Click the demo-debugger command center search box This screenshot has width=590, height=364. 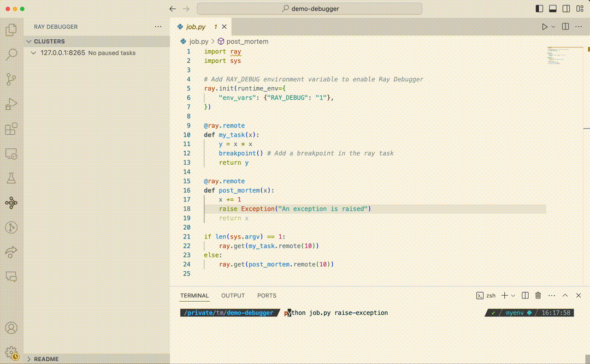[x=309, y=9]
